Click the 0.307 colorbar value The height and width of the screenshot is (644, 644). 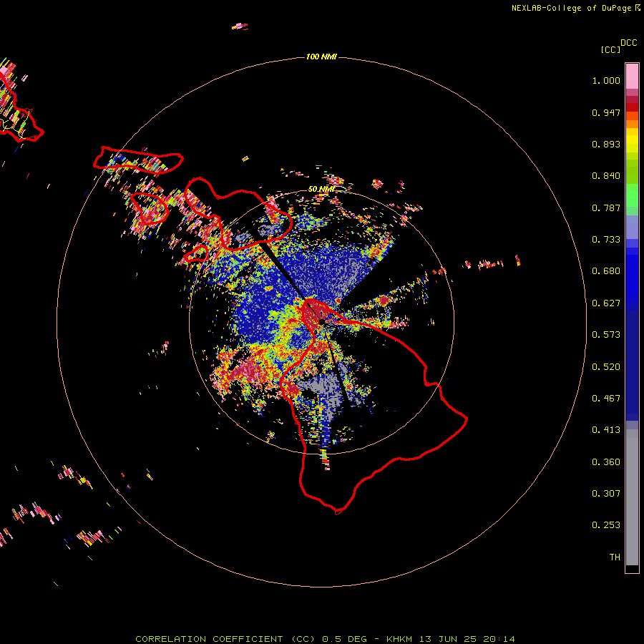[x=606, y=494]
